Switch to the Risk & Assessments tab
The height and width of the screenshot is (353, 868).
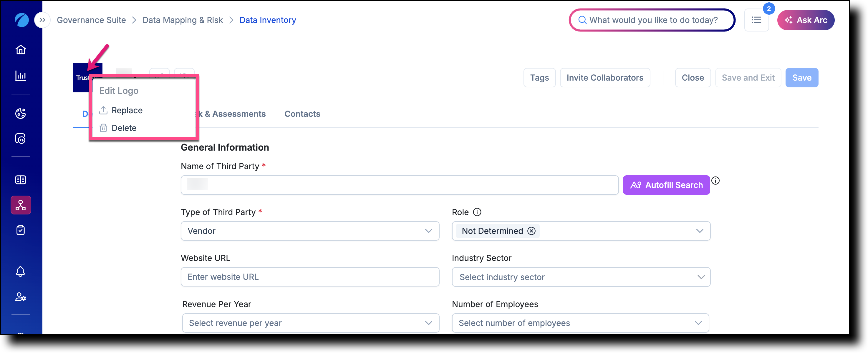point(233,114)
